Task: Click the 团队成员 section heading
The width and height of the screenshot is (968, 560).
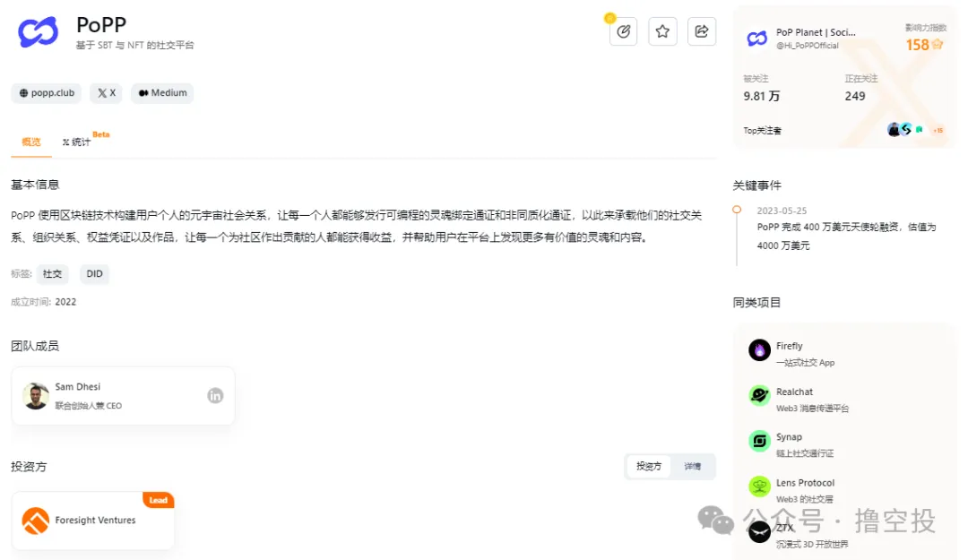Action: coord(35,347)
